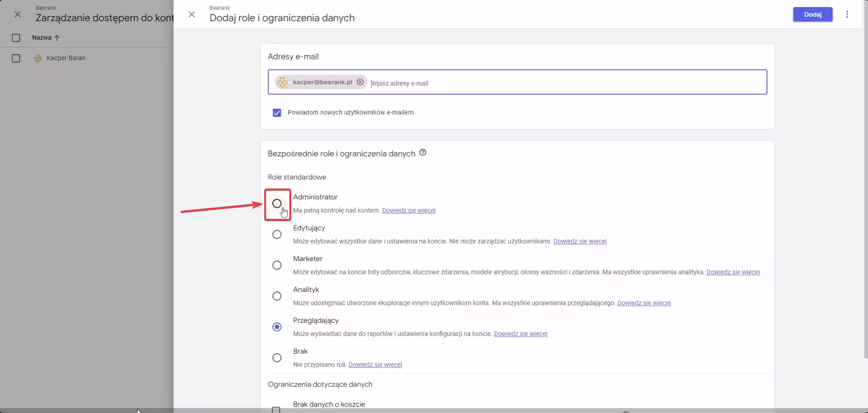Uncheck notify new users by e-mail

coord(277,113)
